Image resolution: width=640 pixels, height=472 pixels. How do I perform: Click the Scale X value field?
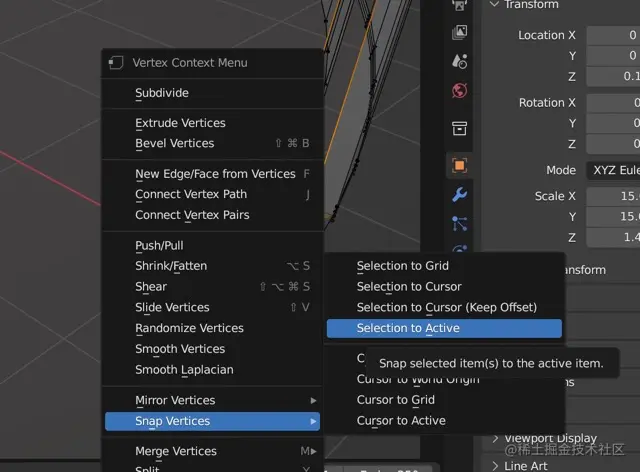point(612,196)
